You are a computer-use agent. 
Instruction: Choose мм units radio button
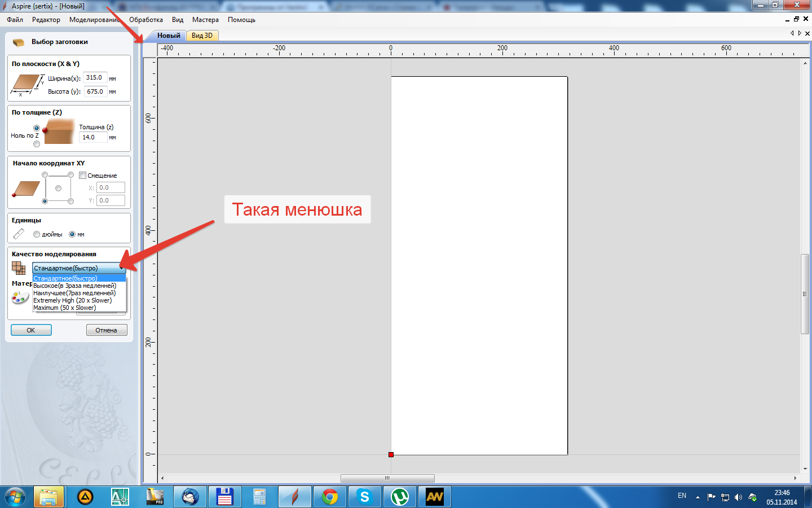pos(72,234)
